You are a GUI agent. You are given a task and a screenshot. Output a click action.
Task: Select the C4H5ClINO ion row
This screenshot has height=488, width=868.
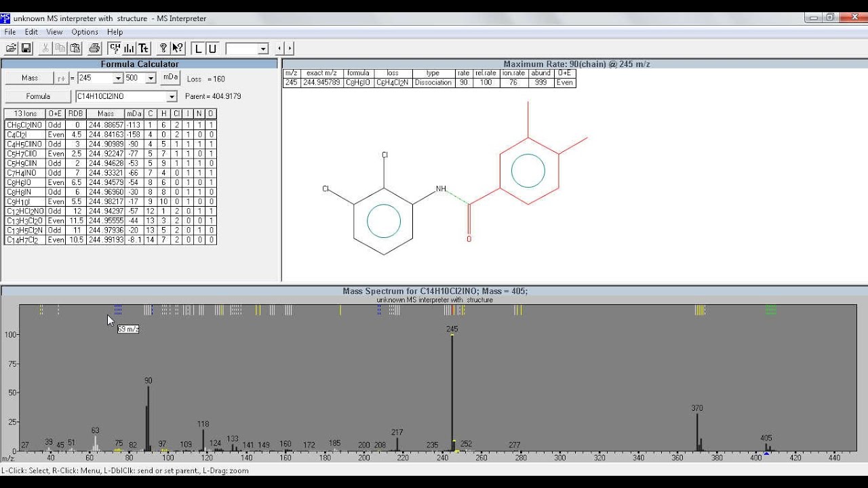point(111,144)
